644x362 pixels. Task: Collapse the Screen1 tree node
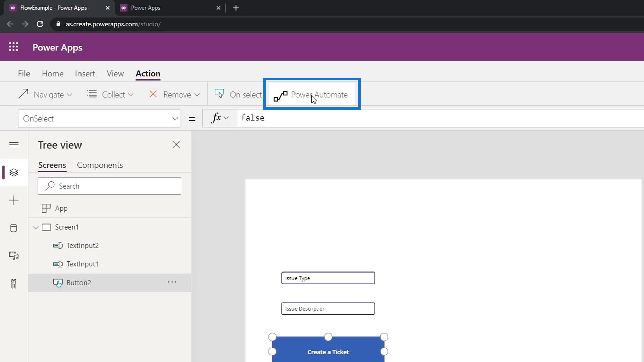(36, 227)
